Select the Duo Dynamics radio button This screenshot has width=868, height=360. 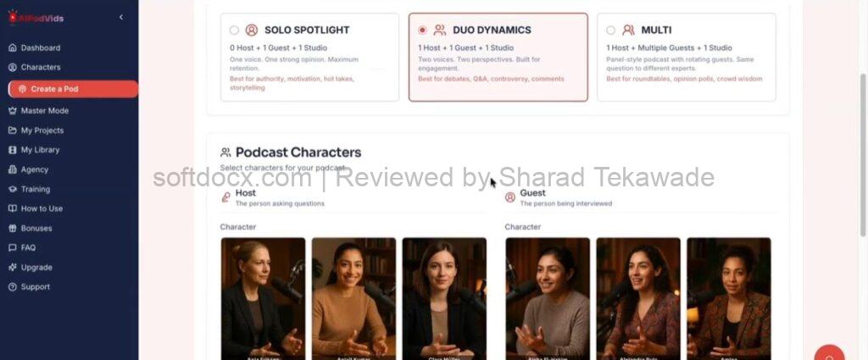(422, 30)
